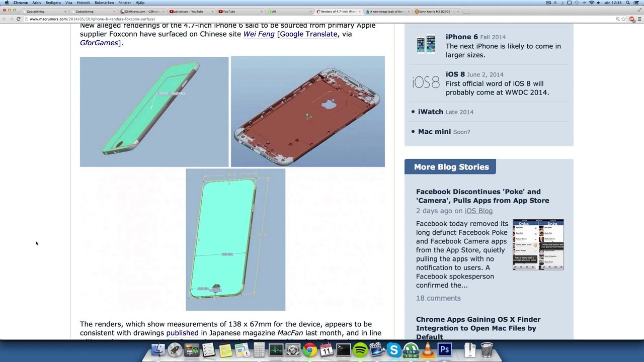The width and height of the screenshot is (644, 362).
Task: Open the iOS Blog link
Action: (x=478, y=211)
